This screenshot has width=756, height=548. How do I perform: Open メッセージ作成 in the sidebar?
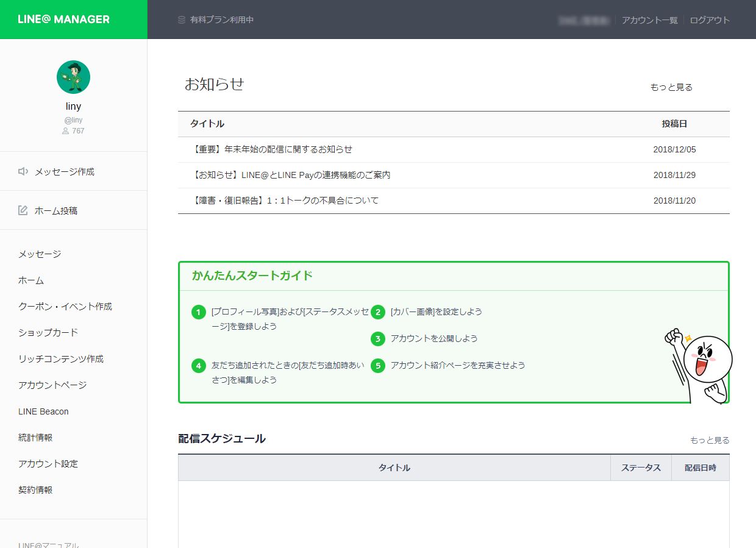(65, 172)
